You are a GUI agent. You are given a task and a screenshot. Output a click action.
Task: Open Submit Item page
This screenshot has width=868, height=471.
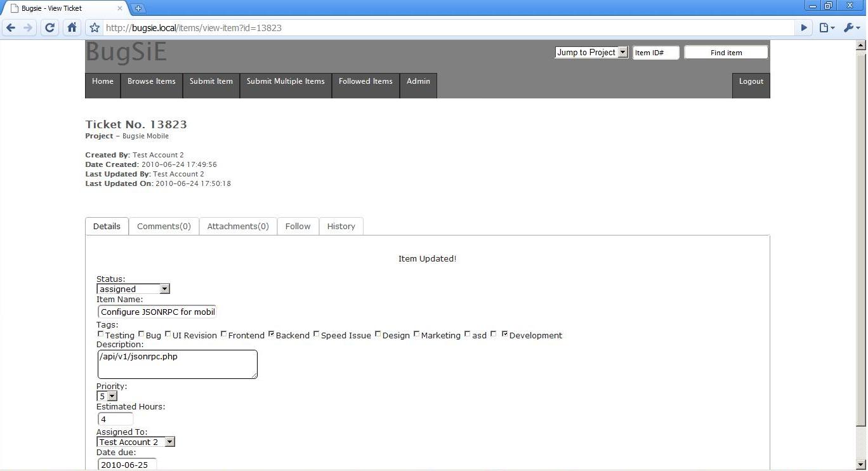pyautogui.click(x=211, y=86)
